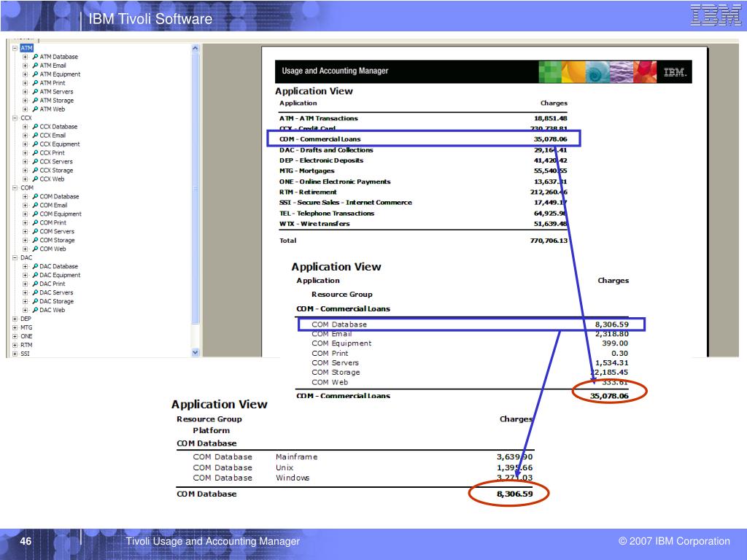The width and height of the screenshot is (747, 560).
Task: Expand the ONE tree node
Action: pyautogui.click(x=15, y=336)
